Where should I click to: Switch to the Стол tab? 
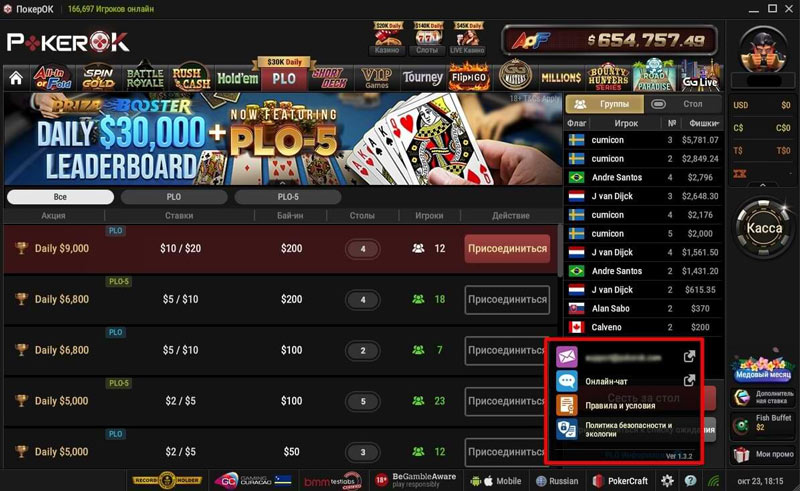coord(684,104)
